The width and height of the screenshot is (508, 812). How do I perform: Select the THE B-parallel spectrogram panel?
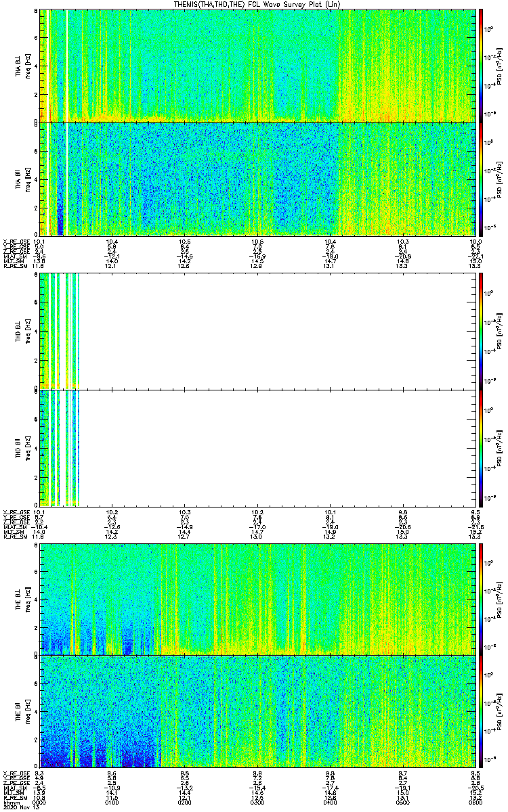(x=257, y=710)
